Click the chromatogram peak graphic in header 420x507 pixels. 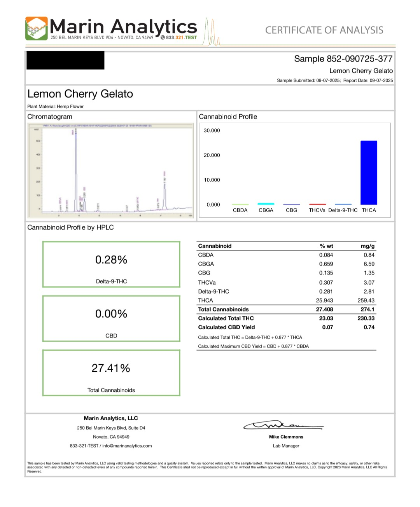pos(212,32)
